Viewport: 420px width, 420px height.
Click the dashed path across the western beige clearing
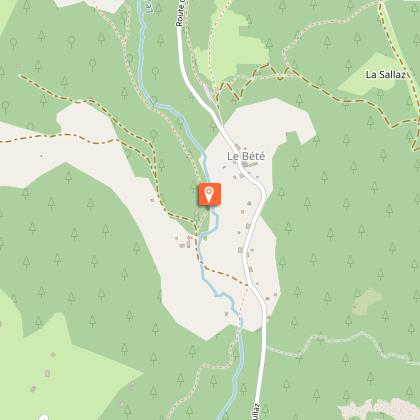pyautogui.click(x=60, y=137)
